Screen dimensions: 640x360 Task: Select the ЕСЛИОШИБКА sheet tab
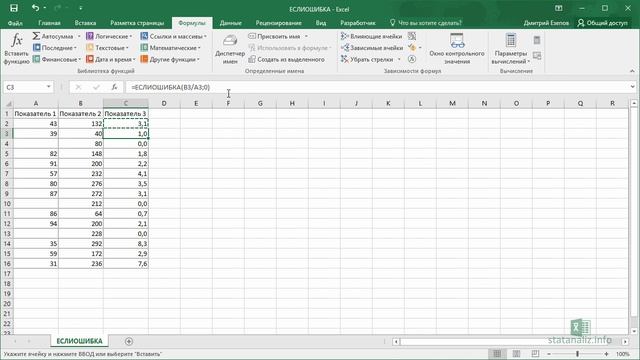79,341
